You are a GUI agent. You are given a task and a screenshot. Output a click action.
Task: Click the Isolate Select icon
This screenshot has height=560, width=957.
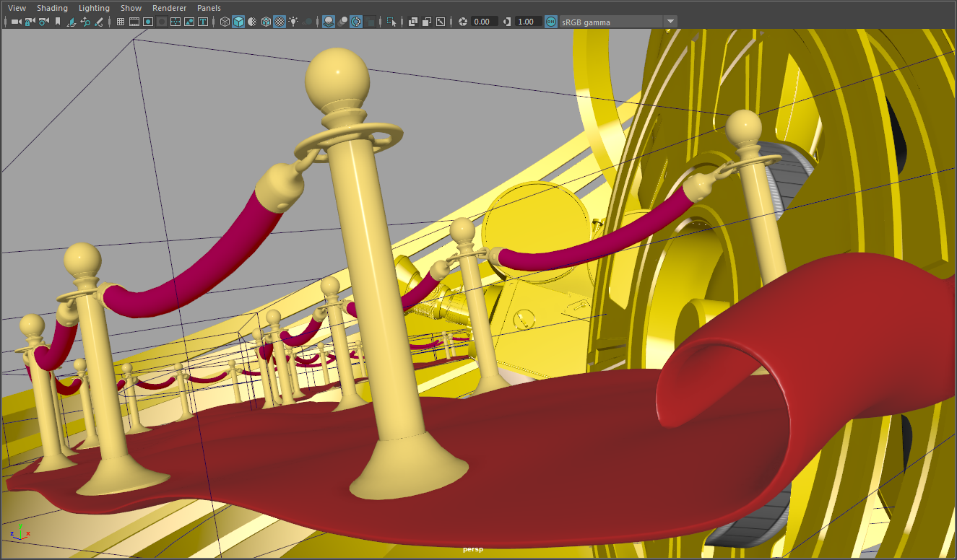click(391, 22)
